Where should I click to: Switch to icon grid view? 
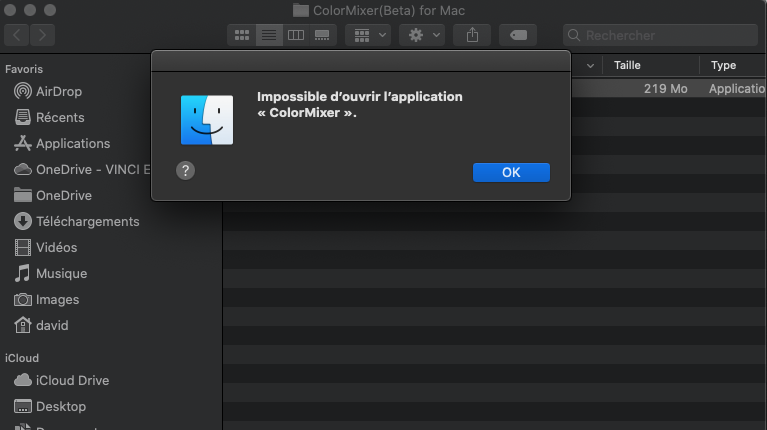[x=242, y=35]
